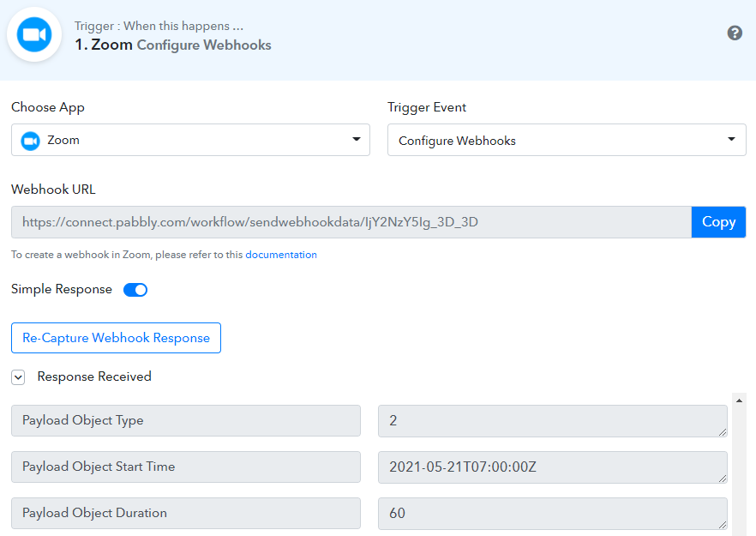756x536 pixels.
Task: Click the Duration value field showing 60
Action: click(553, 514)
